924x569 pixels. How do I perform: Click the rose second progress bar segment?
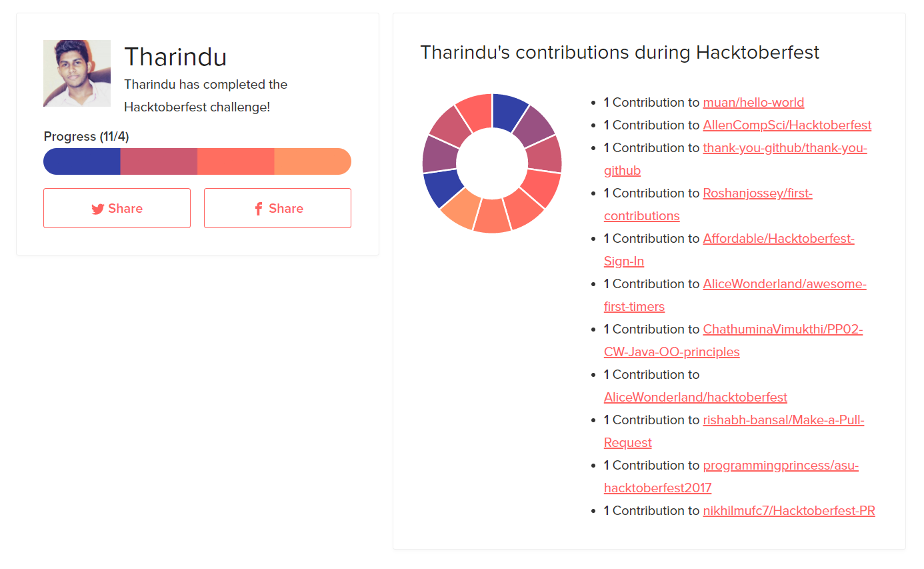click(159, 161)
